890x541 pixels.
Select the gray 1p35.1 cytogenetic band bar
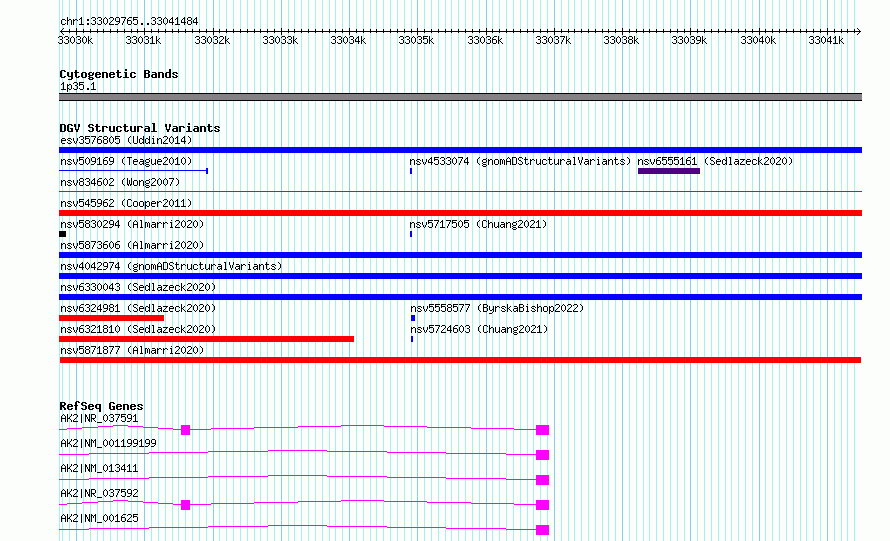460,97
